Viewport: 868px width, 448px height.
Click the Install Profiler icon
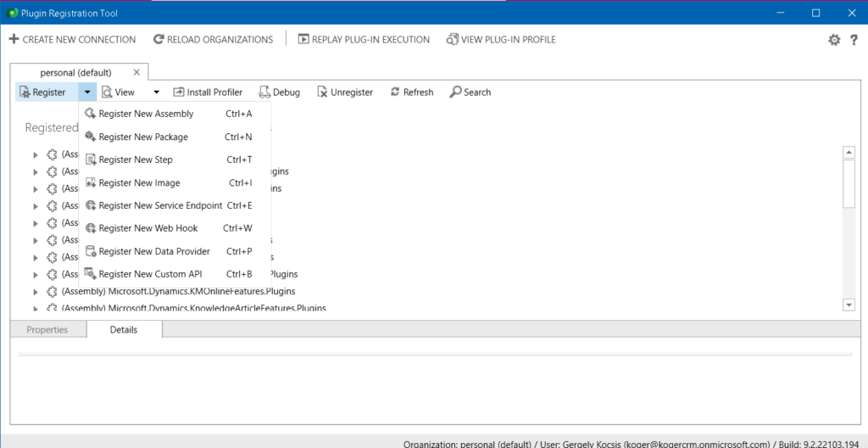[179, 92]
